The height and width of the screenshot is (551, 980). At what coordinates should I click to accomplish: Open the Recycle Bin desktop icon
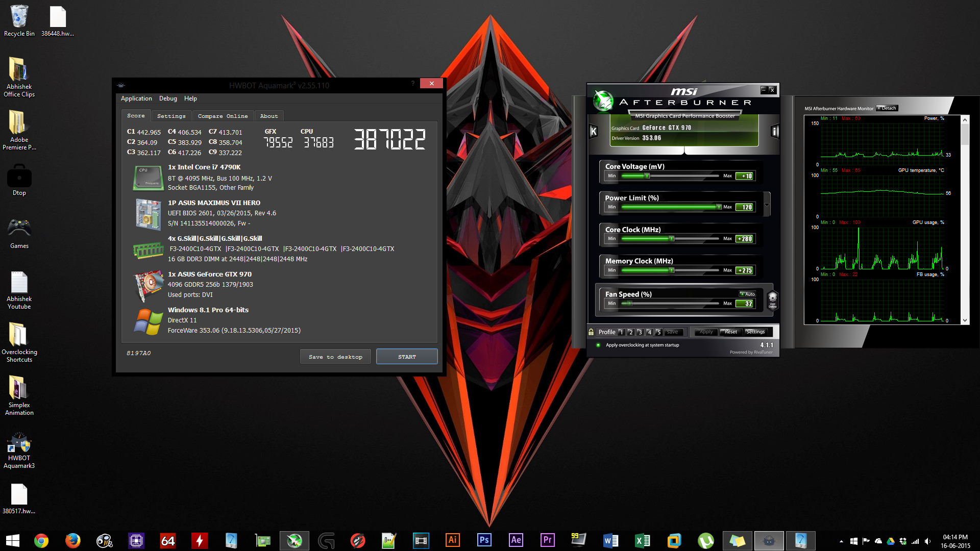[x=19, y=21]
